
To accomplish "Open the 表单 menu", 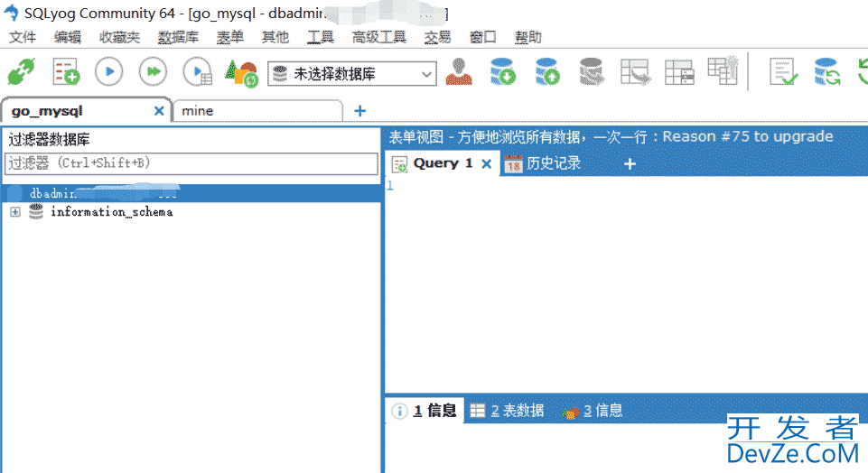I will click(x=230, y=37).
